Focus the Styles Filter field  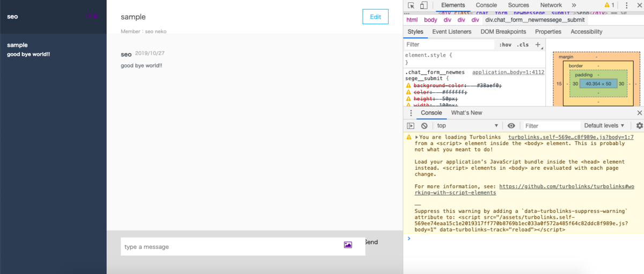click(x=450, y=45)
